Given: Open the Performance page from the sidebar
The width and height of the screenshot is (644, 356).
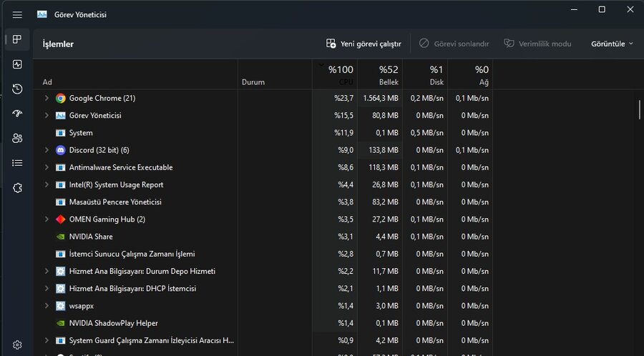Looking at the screenshot, I should click(x=17, y=64).
